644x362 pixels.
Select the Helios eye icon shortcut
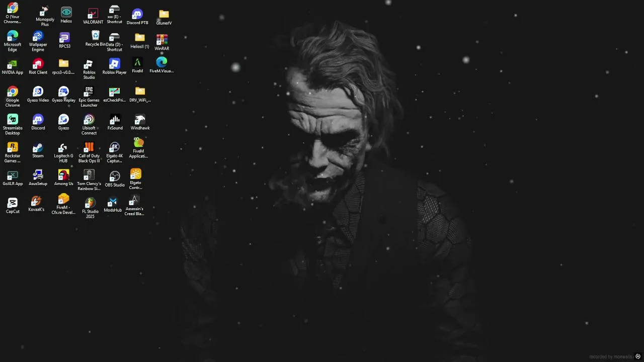[66, 15]
